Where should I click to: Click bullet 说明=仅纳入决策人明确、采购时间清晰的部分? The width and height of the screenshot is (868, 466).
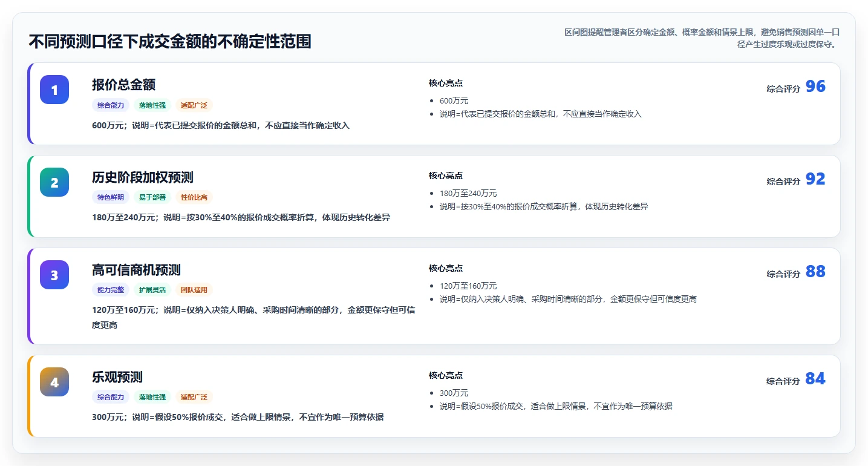(x=568, y=299)
